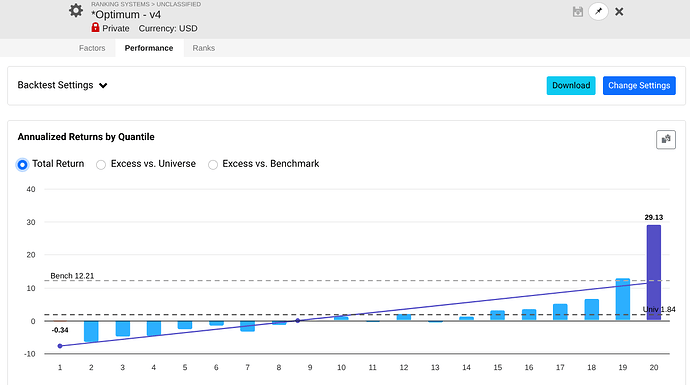690x385 pixels.
Task: Click the Currency: USD label
Action: click(168, 29)
